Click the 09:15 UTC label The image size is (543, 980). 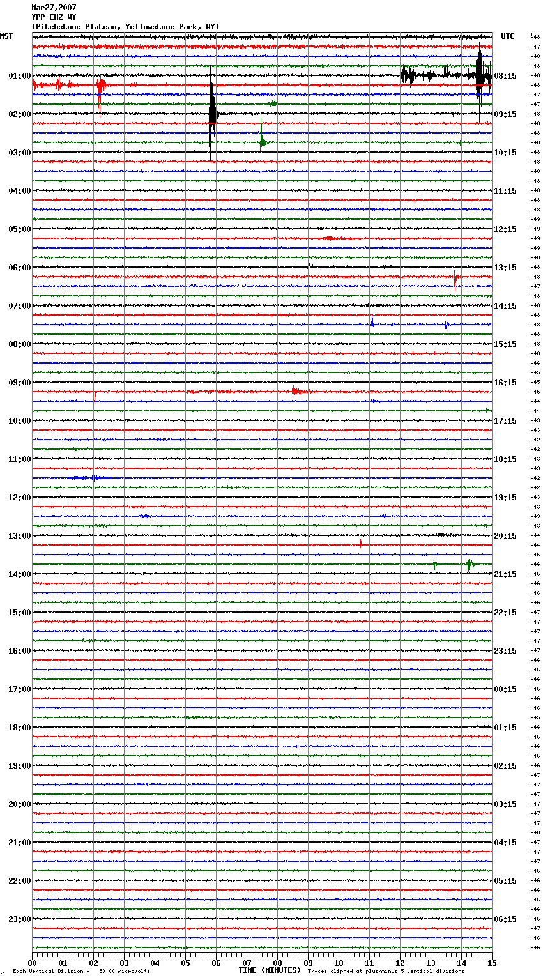tap(505, 114)
